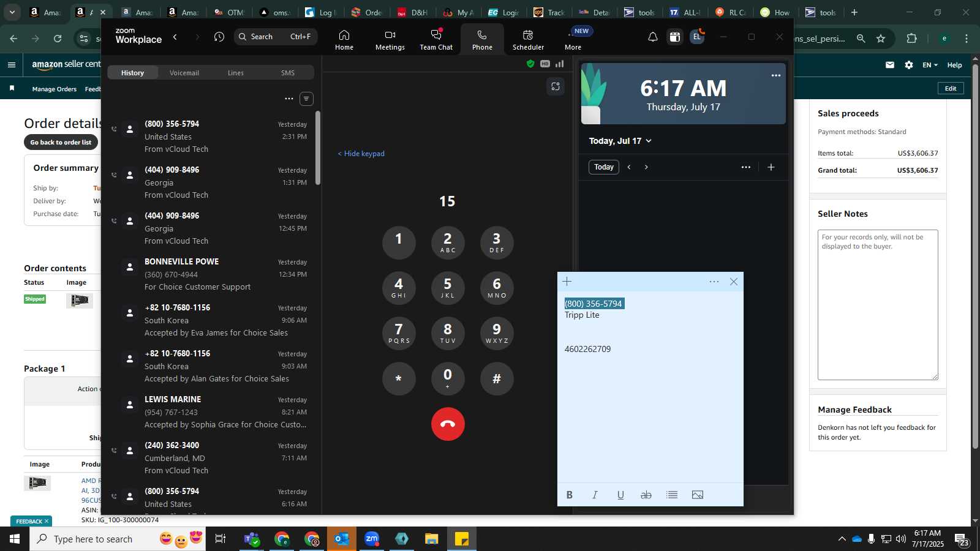Image resolution: width=980 pixels, height=551 pixels.
Task: Select (240) 362-3400 Cumberland call entry
Action: [x=211, y=458]
